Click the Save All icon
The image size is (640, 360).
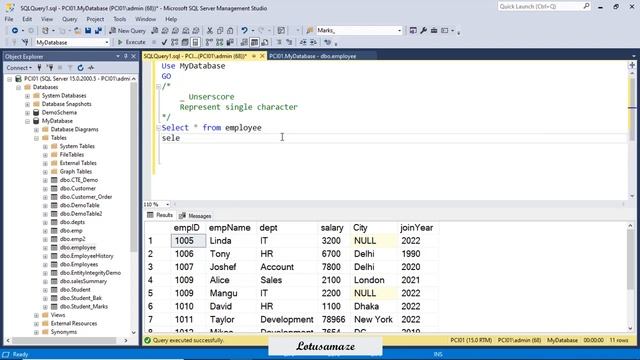click(98, 31)
